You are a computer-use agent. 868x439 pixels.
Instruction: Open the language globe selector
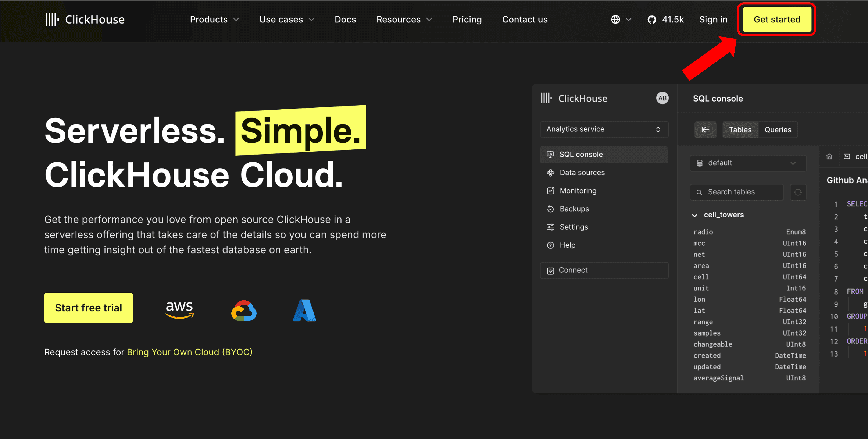(x=615, y=20)
